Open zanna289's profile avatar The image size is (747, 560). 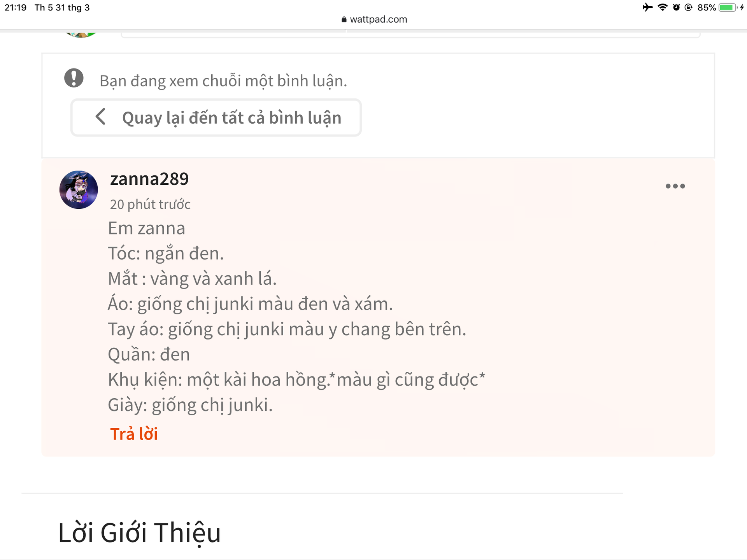tap(79, 190)
